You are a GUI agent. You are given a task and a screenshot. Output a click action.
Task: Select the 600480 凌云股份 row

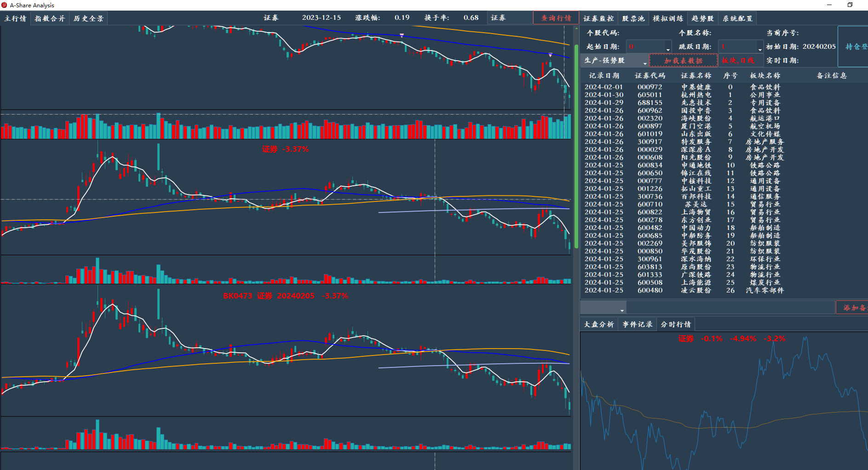click(724, 290)
